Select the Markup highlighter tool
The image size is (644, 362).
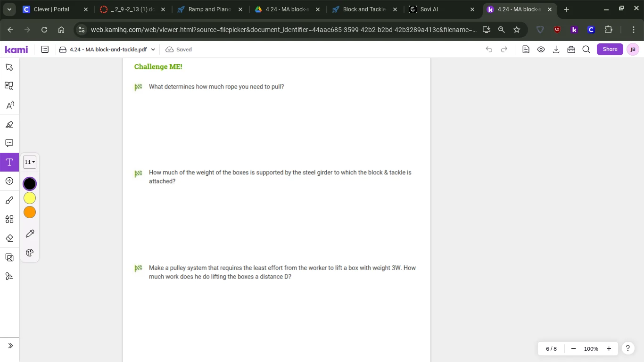pos(9,124)
